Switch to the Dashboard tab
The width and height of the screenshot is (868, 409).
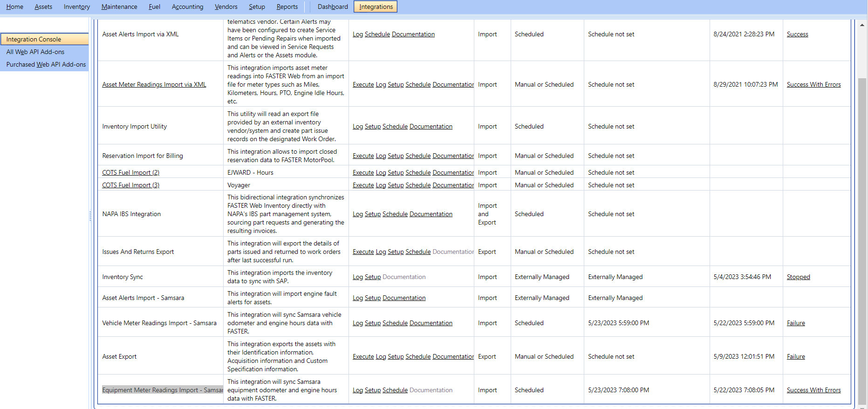[333, 7]
